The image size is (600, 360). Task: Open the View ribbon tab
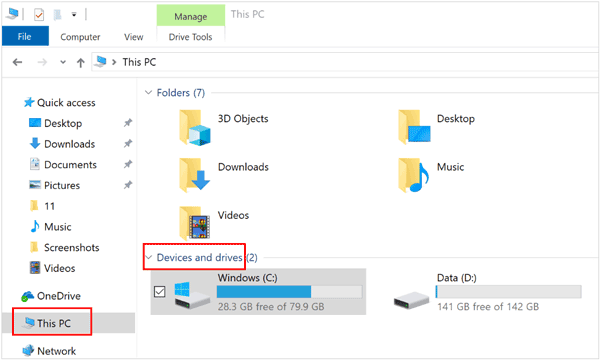point(134,37)
